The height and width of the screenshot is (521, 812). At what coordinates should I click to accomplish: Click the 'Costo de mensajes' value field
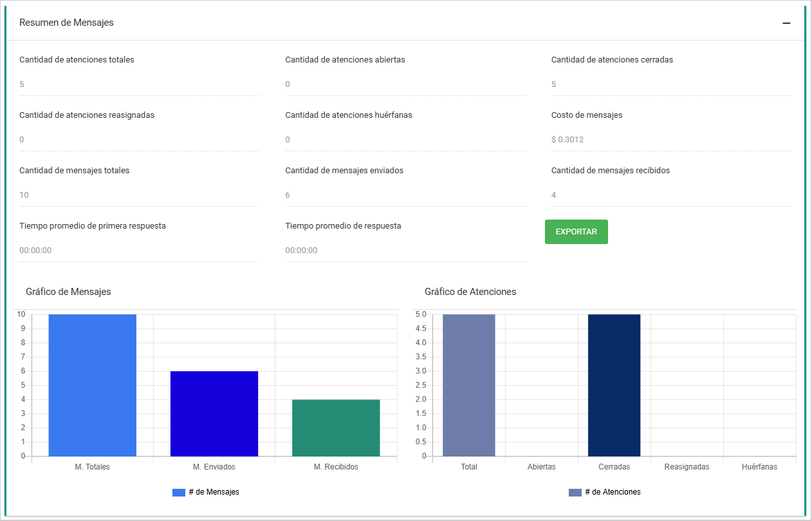click(671, 140)
